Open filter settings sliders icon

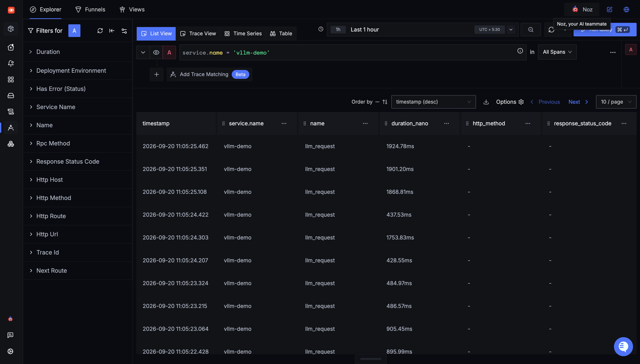point(124,31)
